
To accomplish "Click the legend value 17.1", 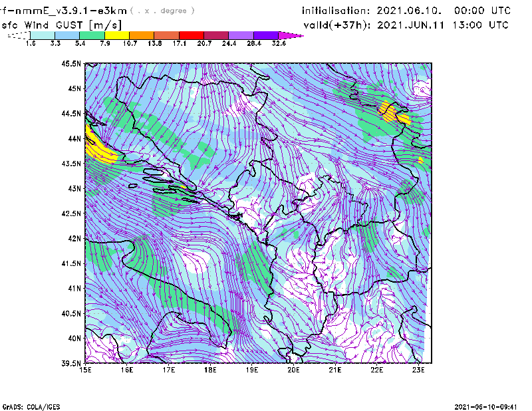I will 180,43.
